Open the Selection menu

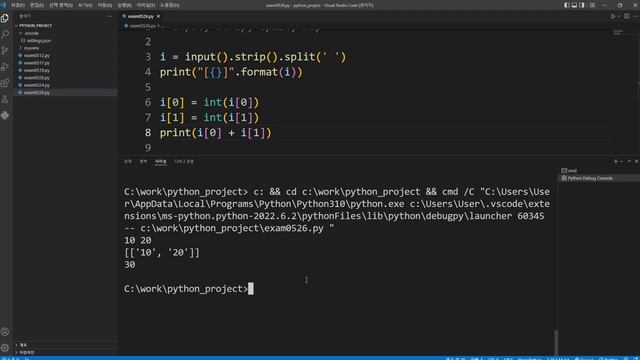61,5
